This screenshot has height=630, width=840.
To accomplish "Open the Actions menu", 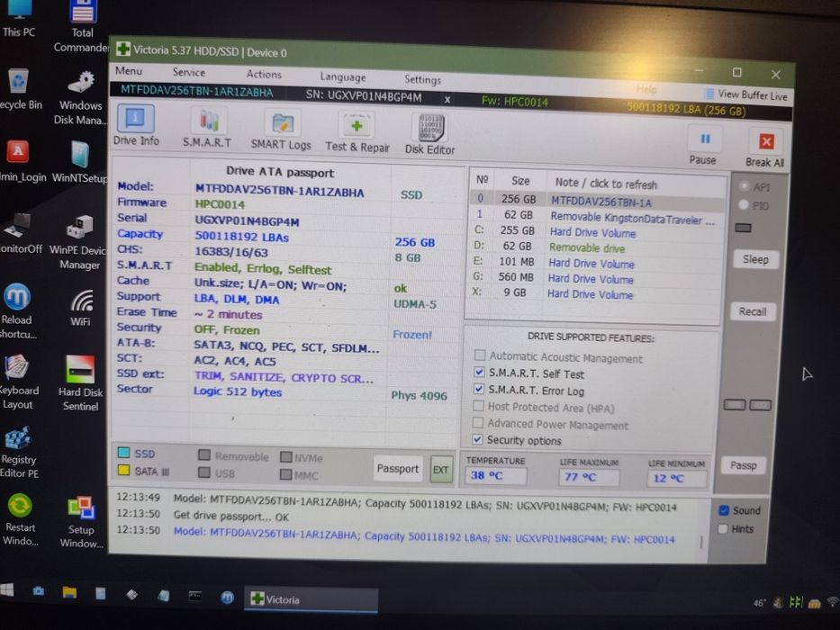I will [x=264, y=74].
